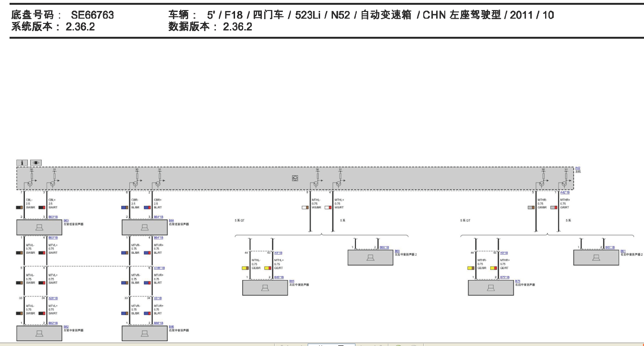Click the "左后中音扬声器 2" component name

coord(406,254)
